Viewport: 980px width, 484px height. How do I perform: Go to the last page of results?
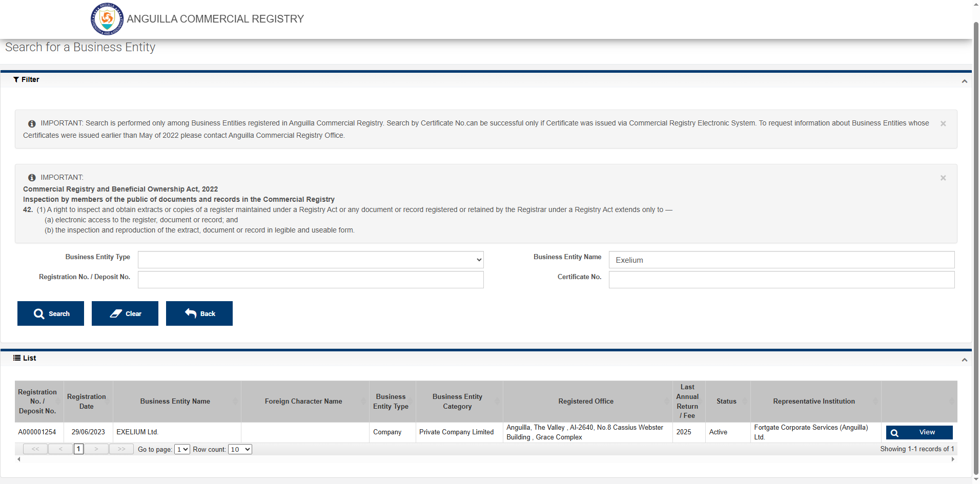(x=121, y=449)
